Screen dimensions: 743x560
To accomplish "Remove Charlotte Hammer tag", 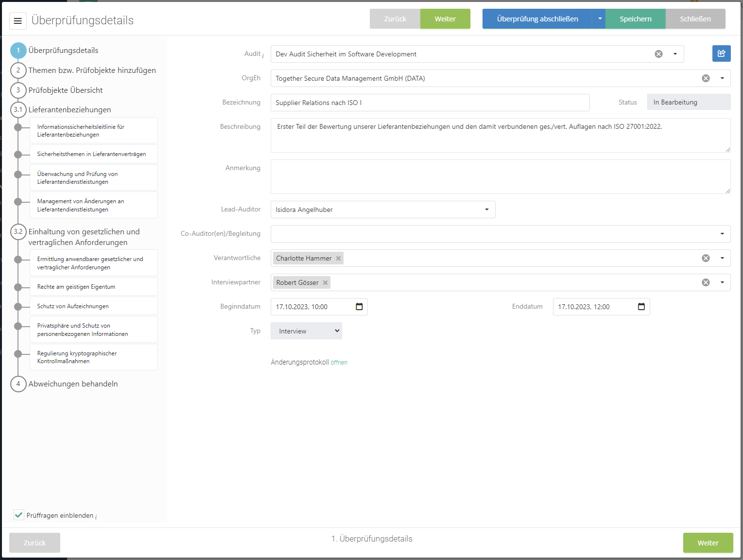I will coord(339,258).
